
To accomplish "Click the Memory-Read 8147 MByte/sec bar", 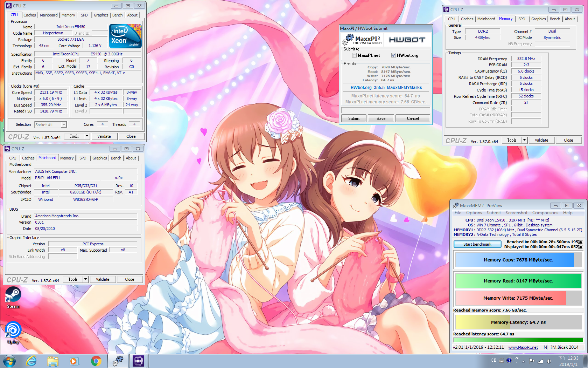I will pyautogui.click(x=518, y=281).
